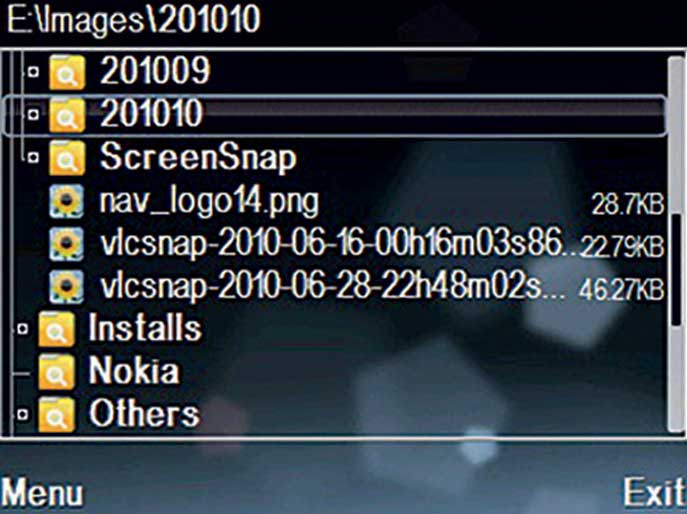Open the ScreenSnap folder icon

67,158
